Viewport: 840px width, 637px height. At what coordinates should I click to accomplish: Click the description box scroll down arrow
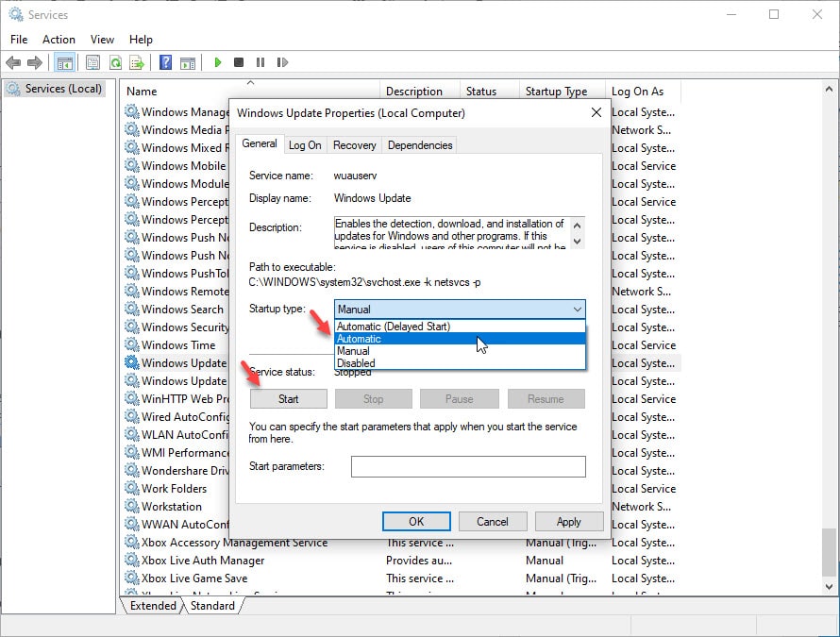point(577,241)
